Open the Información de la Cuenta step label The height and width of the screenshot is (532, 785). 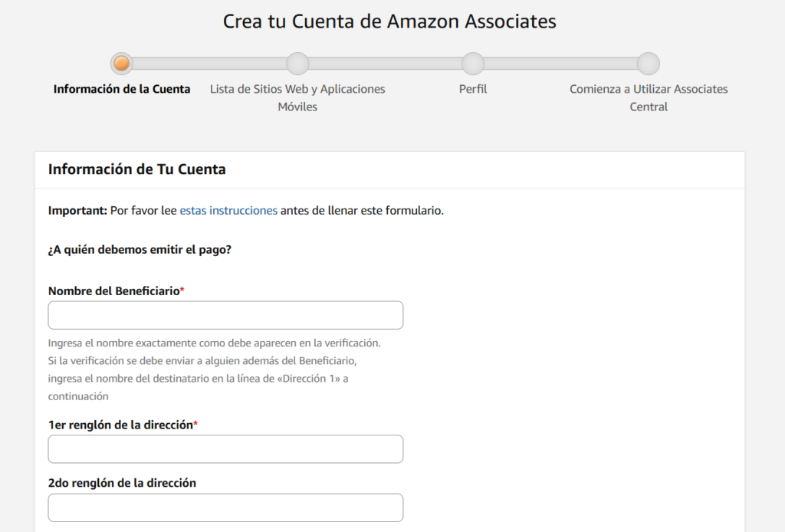tap(122, 89)
